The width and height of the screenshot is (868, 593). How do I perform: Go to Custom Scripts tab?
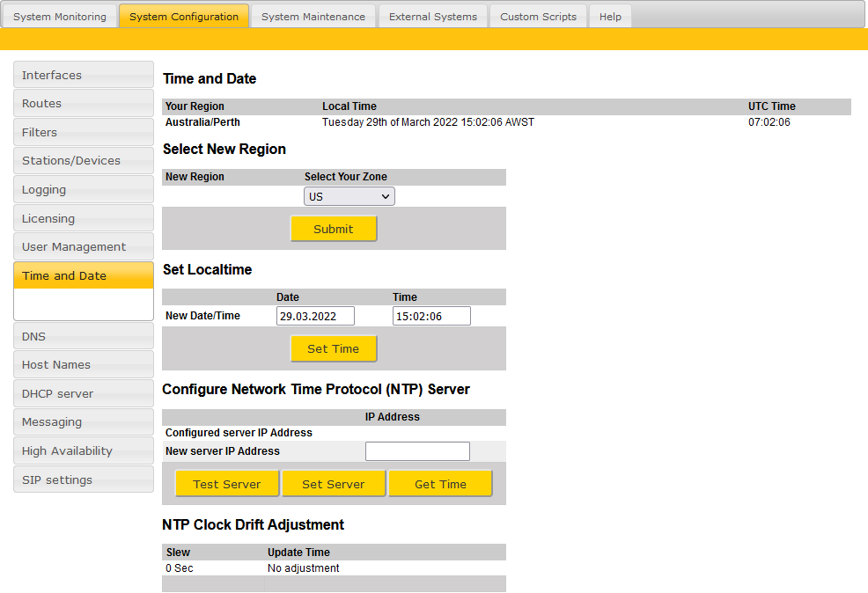[538, 17]
